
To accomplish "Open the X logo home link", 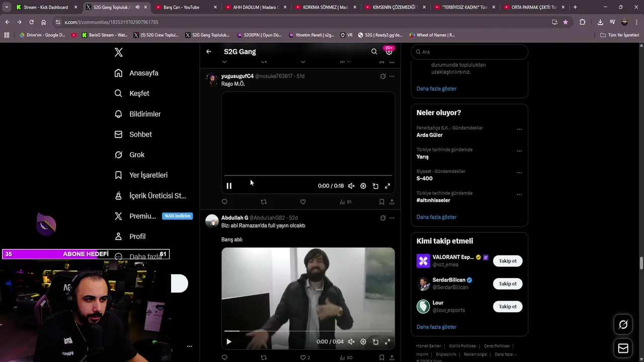I will [118, 52].
